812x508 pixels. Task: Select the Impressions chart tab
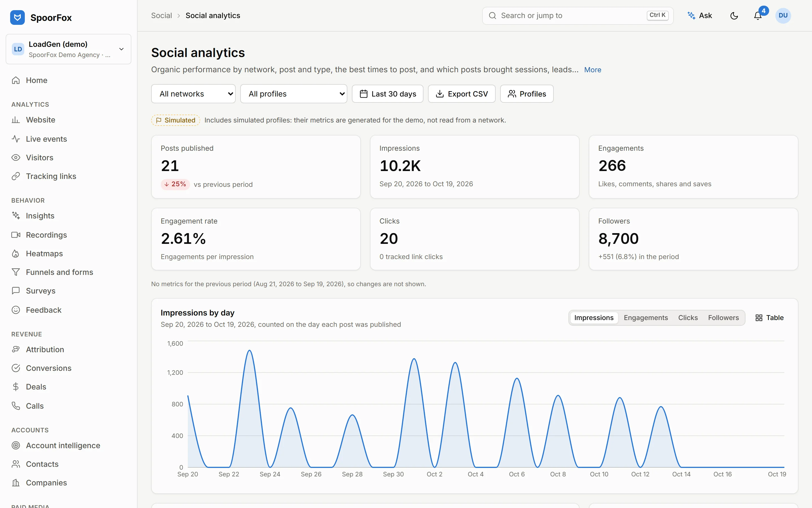pyautogui.click(x=593, y=318)
